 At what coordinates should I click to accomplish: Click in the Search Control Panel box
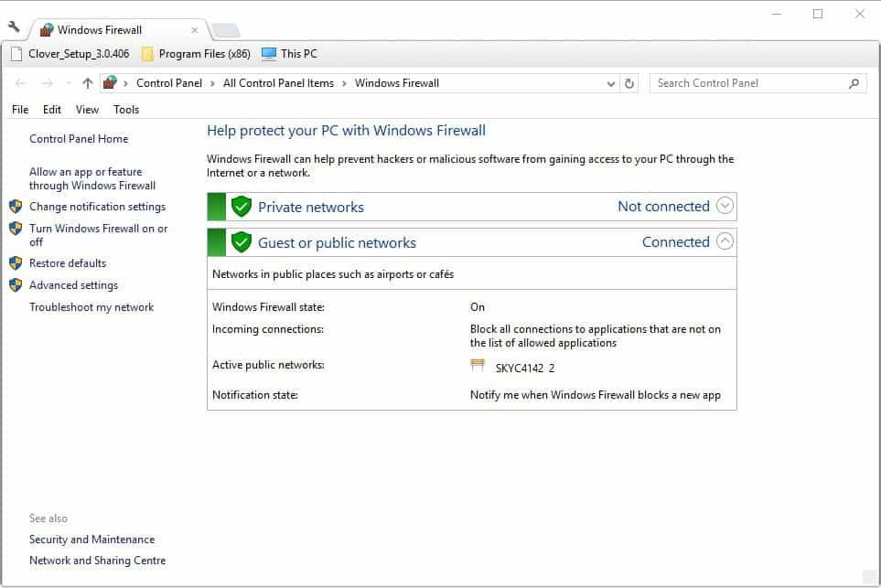[x=746, y=83]
